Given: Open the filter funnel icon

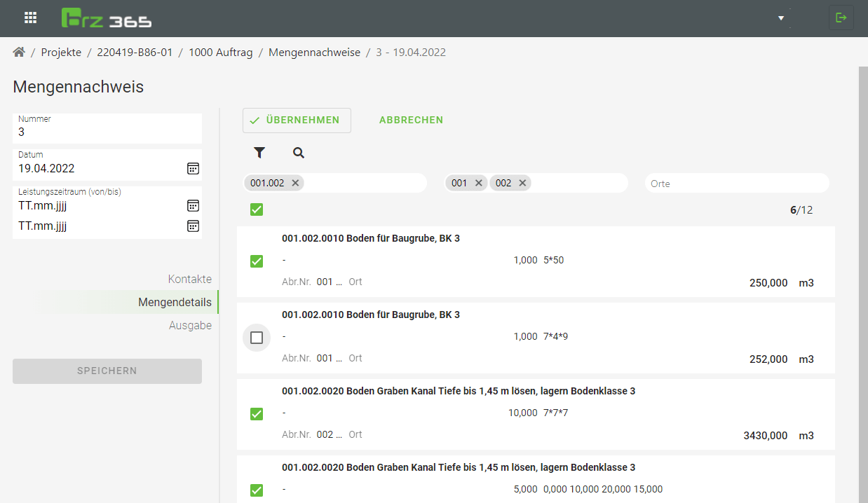Looking at the screenshot, I should pos(259,153).
